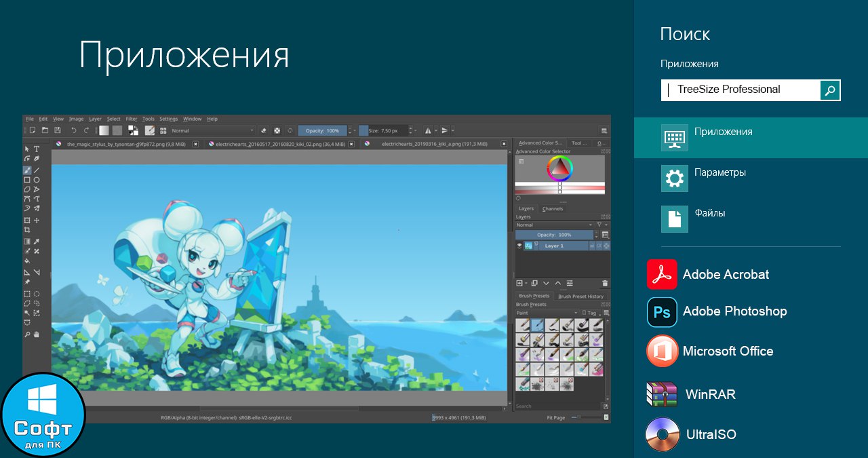Open Adobe Acrobat from search results
This screenshot has width=868, height=458.
tap(709, 275)
